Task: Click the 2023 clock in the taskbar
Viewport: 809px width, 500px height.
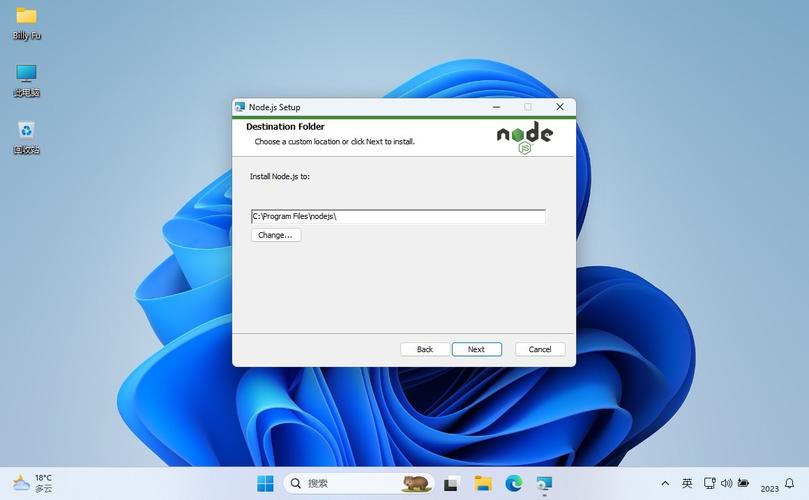Action: pyautogui.click(x=769, y=488)
